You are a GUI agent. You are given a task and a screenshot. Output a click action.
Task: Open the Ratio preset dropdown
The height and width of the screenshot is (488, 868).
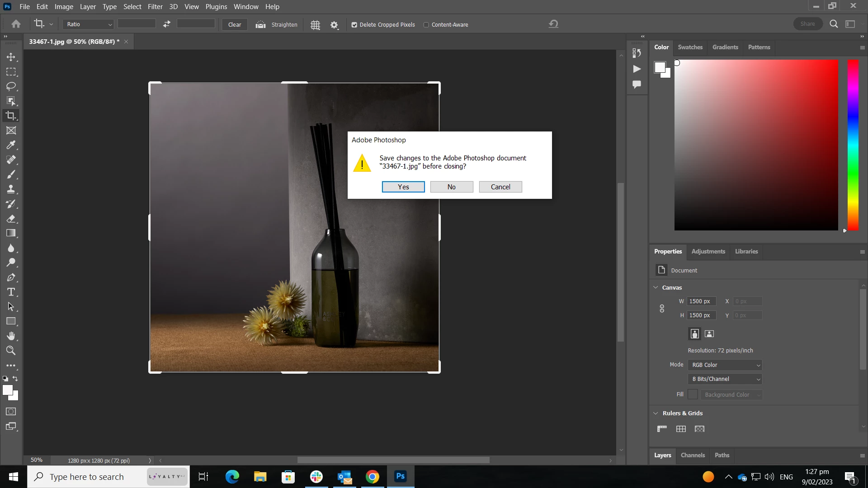(x=88, y=24)
